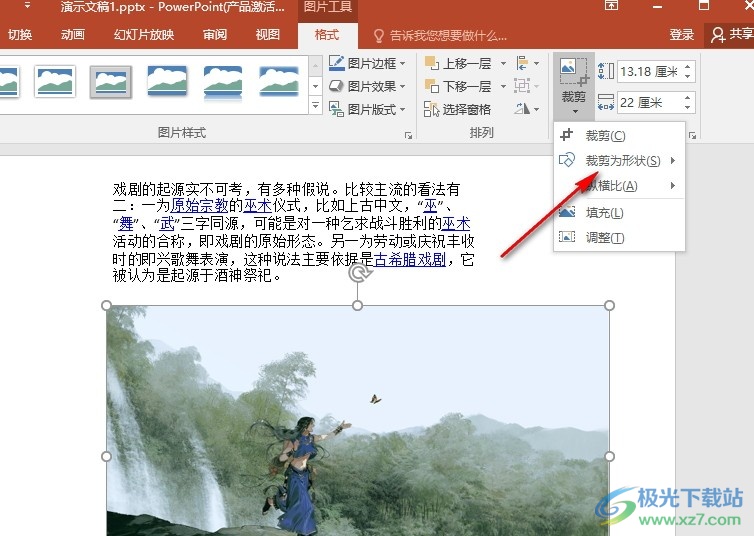
Task: Open the Picture Layout (图片版式) dropdown
Action: click(367, 109)
